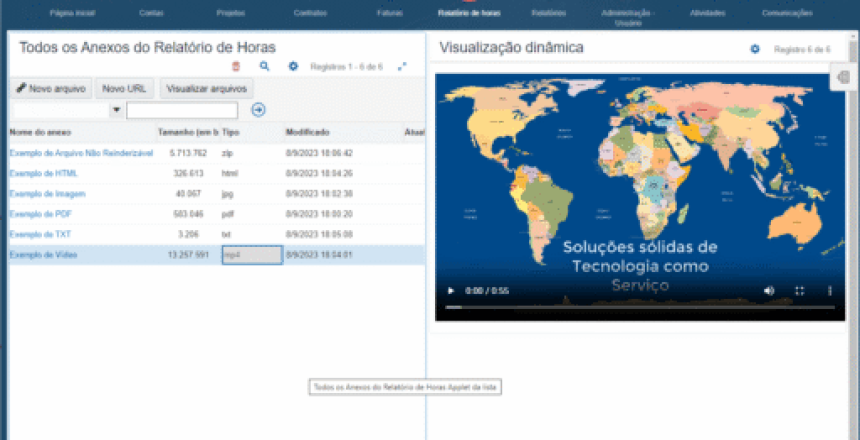Click modified date of Exemplo de PDF row
The height and width of the screenshot is (440, 860).
pyautogui.click(x=319, y=214)
